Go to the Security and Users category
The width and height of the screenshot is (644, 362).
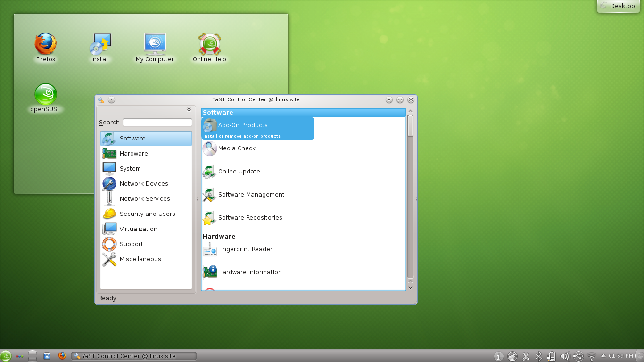(x=146, y=214)
